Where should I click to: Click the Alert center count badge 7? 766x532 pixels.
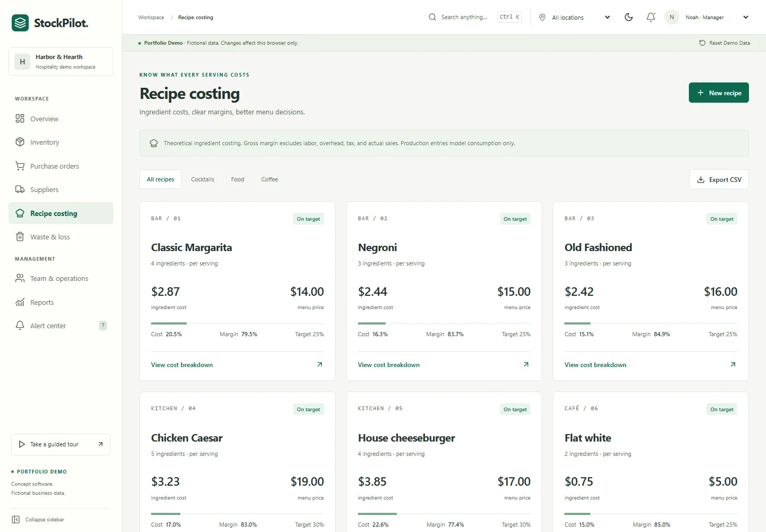pos(103,325)
